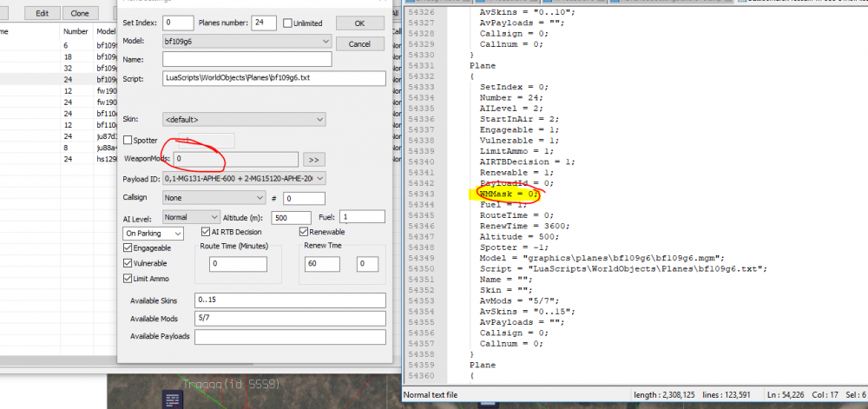Image resolution: width=868 pixels, height=409 pixels.
Task: Uncheck the Renewable checkbox
Action: pyautogui.click(x=303, y=232)
